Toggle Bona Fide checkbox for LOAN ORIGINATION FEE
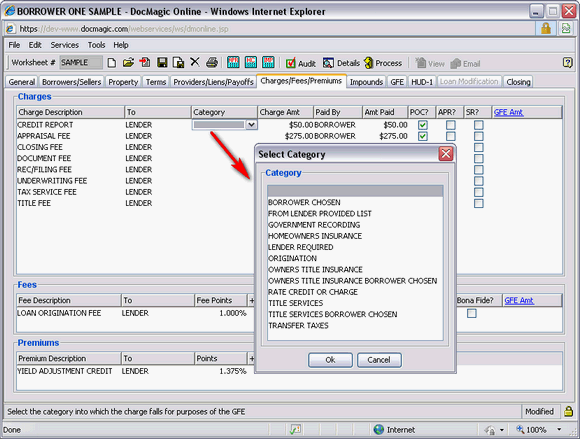The height and width of the screenshot is (439, 580). 472,313
